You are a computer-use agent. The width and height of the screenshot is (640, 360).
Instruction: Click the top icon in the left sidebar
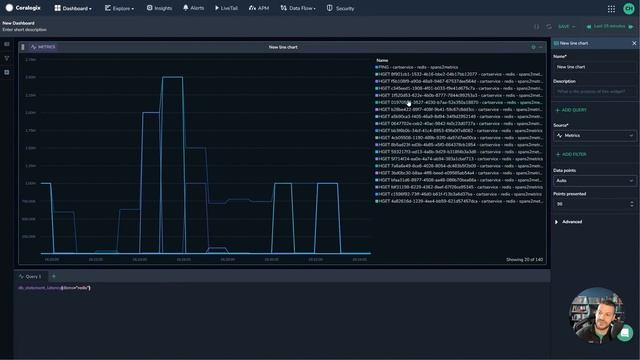[x=7, y=44]
